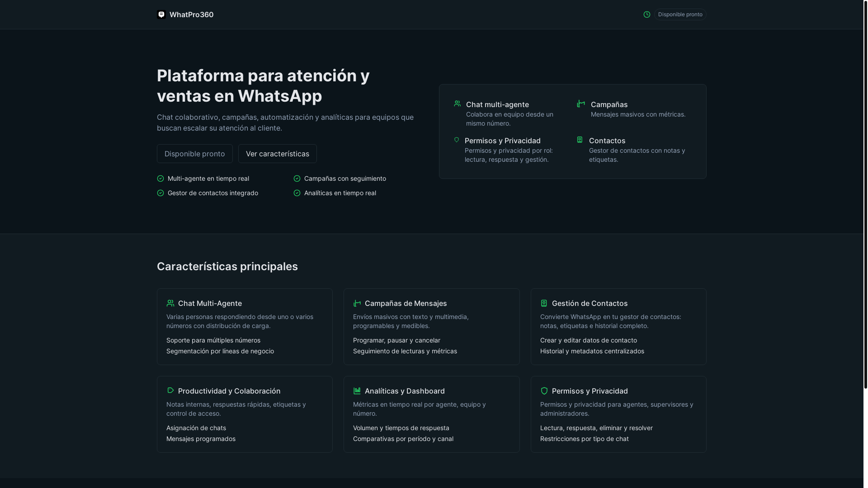Click the Campañas de Mensajes card title
Screen dimensions: 868x488
(x=406, y=303)
